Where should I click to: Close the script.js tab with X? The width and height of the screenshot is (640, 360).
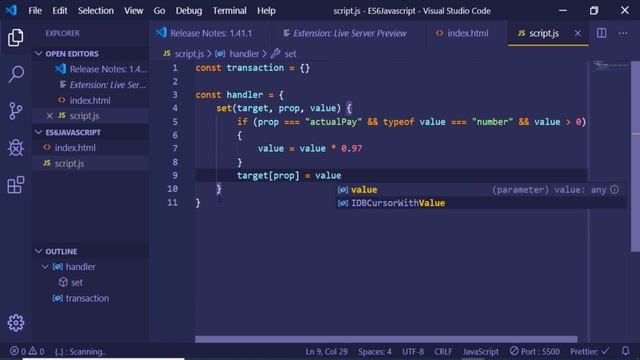tap(578, 33)
